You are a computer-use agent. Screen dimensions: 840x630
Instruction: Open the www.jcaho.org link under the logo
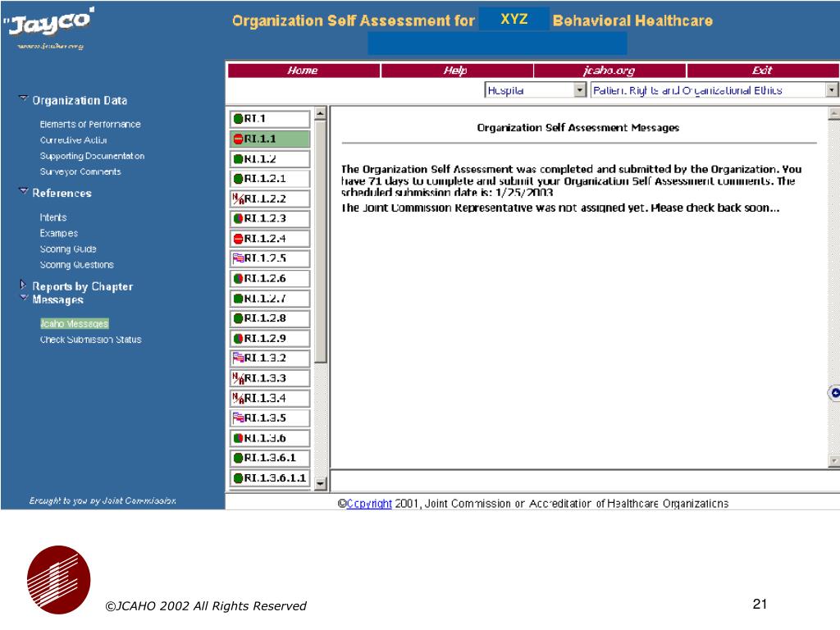tap(50, 47)
